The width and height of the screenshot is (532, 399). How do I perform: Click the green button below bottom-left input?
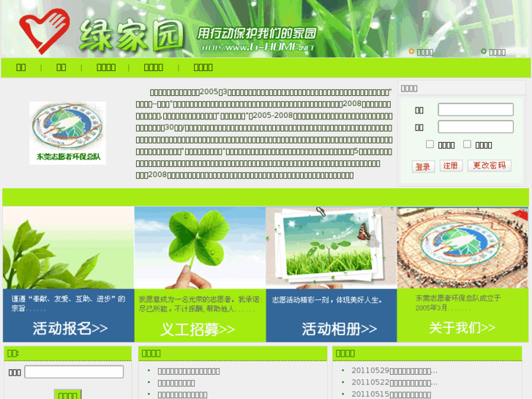click(68, 395)
